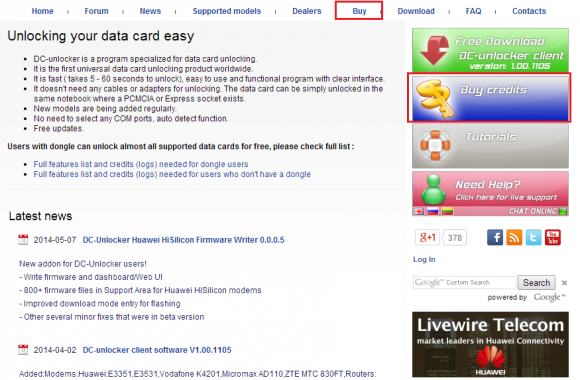The image size is (580, 380).
Task: Click the lifebuoy Tutorials icon
Action: [x=435, y=145]
